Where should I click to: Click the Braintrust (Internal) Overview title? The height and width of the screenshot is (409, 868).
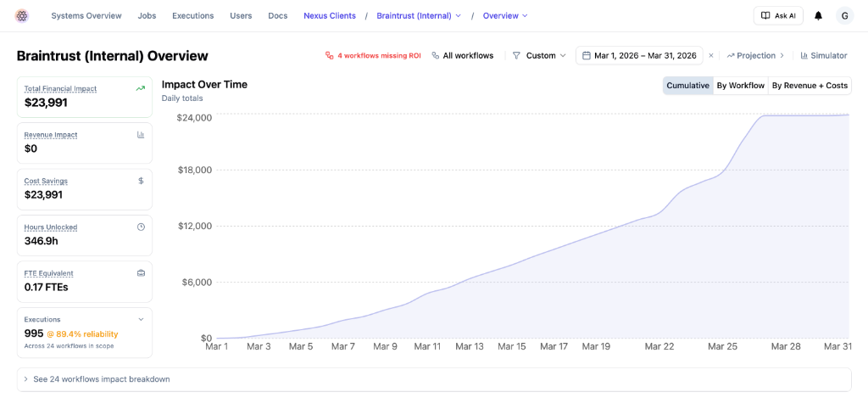[x=113, y=56]
